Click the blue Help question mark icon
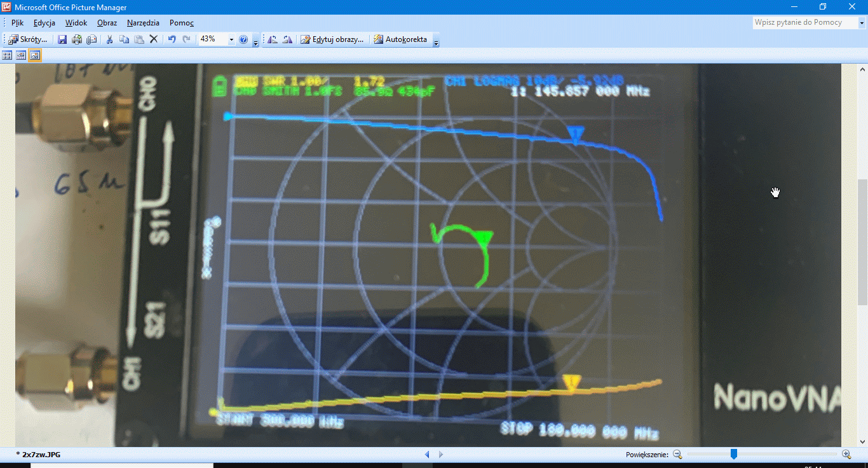 [243, 39]
